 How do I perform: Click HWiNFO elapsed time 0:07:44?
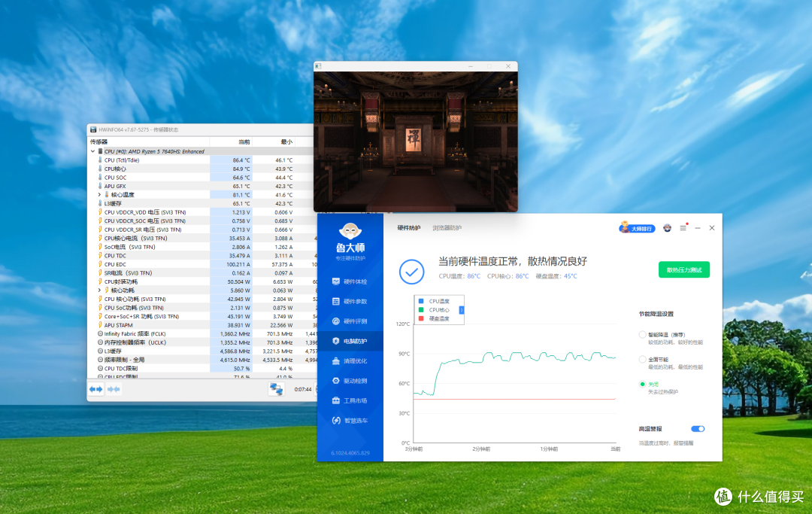click(x=303, y=389)
